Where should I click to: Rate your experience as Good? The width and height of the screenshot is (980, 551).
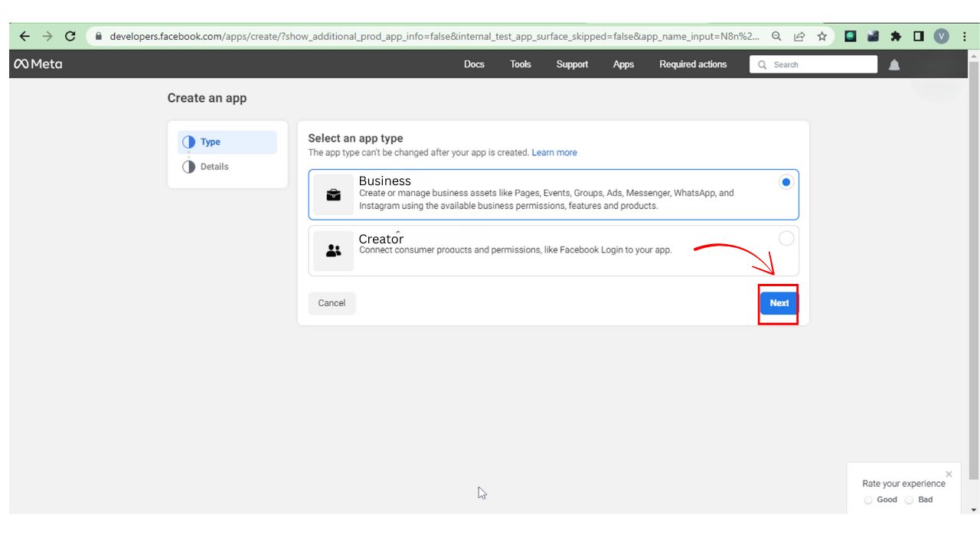(x=868, y=500)
